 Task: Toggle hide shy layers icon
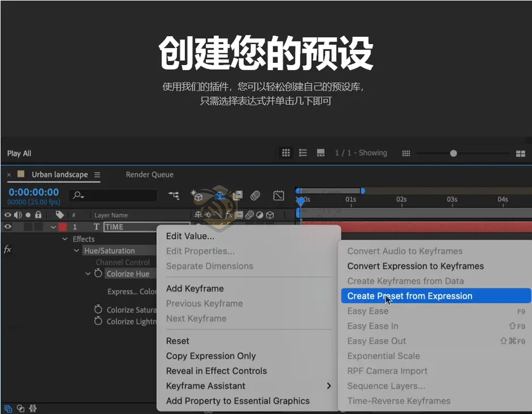point(220,195)
